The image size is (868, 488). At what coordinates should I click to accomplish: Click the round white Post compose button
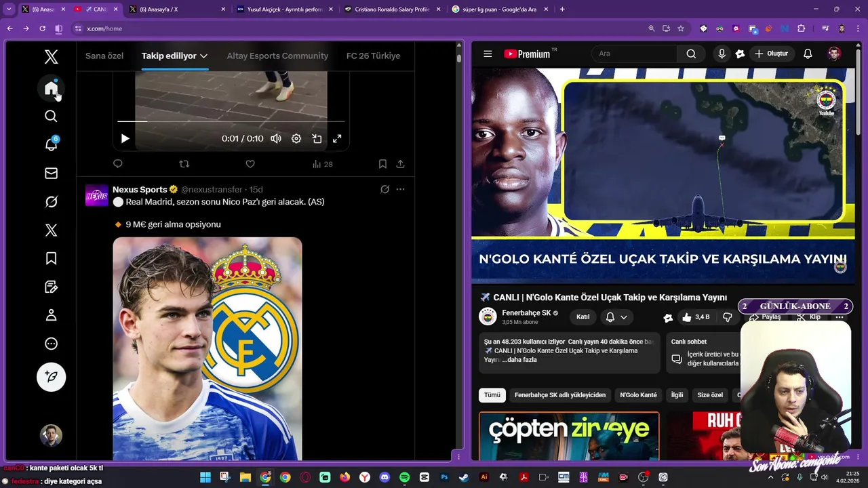click(51, 376)
